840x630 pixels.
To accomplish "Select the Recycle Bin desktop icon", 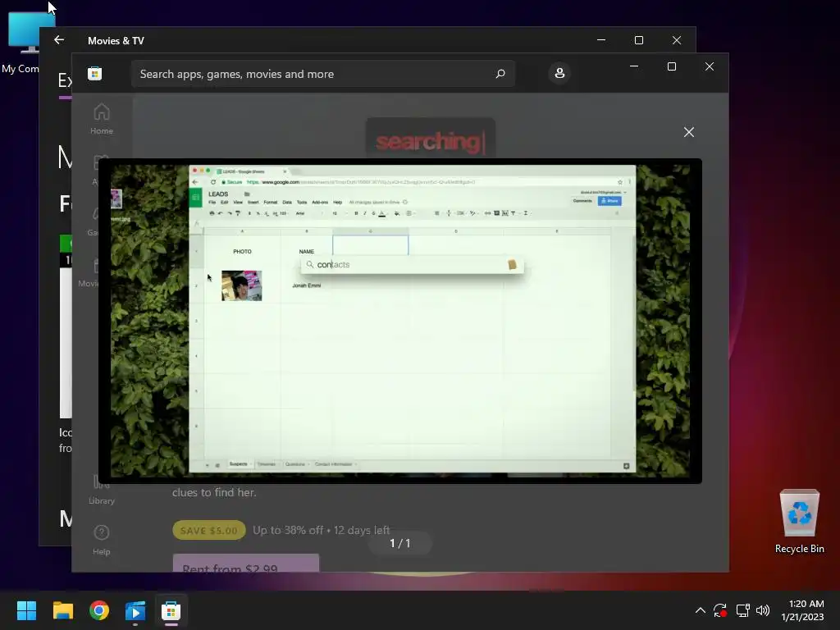I will (x=799, y=521).
